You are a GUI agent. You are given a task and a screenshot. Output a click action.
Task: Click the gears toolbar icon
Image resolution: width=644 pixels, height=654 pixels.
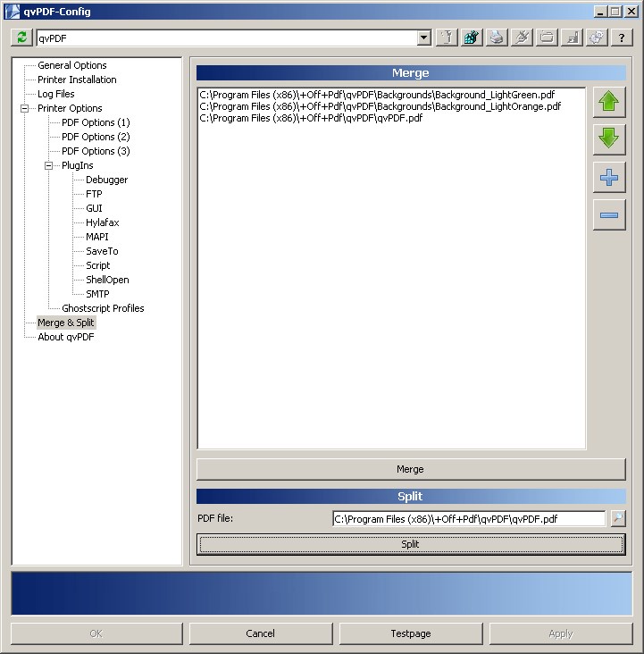click(x=597, y=38)
